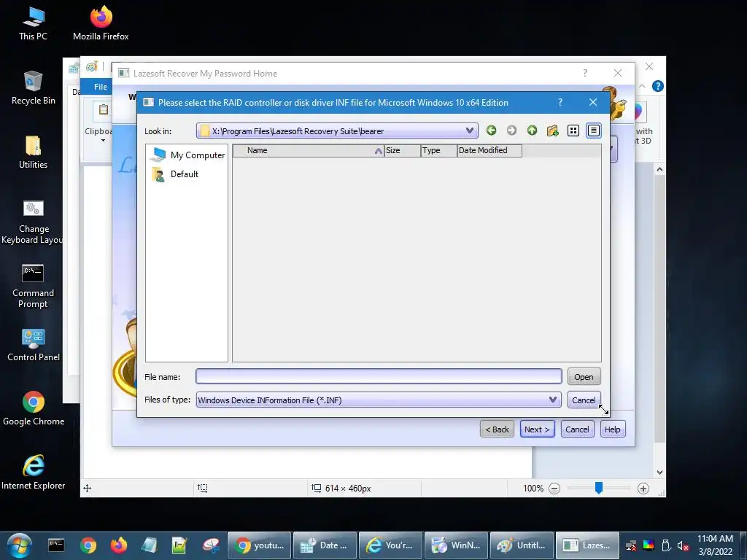Click Paint zoom out minus button
The image size is (747, 560).
[x=554, y=488]
